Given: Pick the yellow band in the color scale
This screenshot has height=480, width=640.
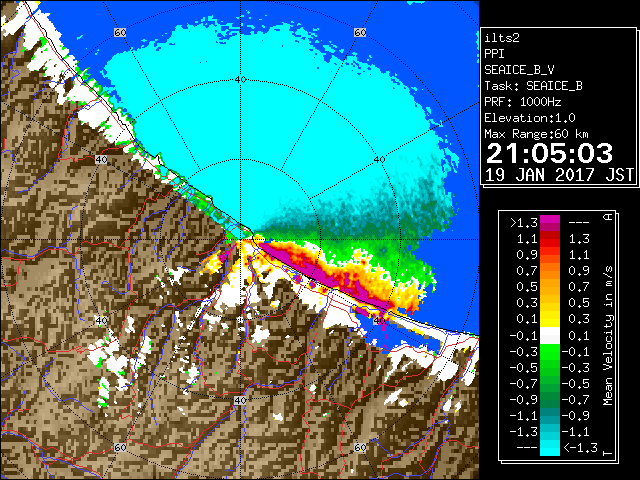Looking at the screenshot, I should point(550,318).
